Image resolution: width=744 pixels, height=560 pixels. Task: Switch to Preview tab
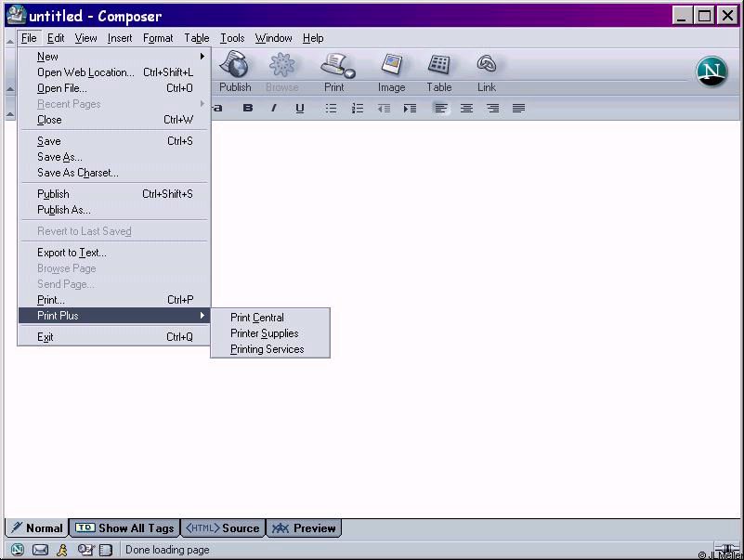304,527
